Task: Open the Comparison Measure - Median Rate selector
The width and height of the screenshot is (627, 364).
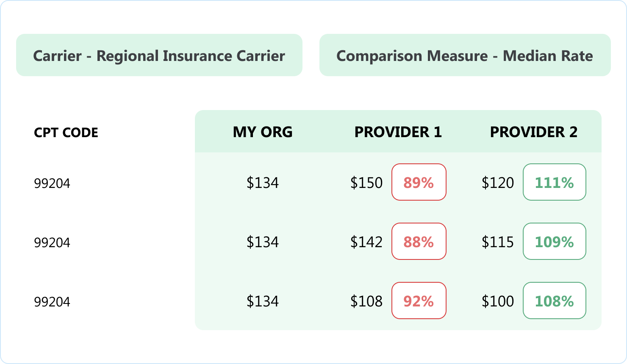Action: 465,55
